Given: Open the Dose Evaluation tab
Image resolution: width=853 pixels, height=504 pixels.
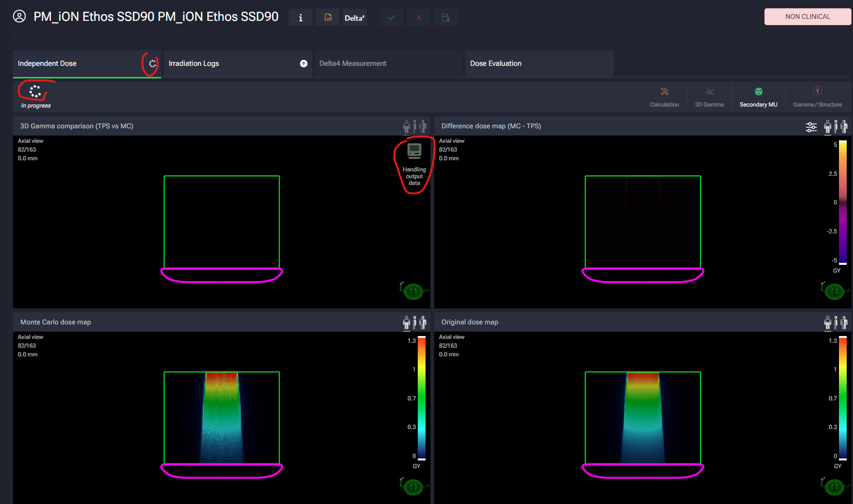Looking at the screenshot, I should click(x=496, y=63).
